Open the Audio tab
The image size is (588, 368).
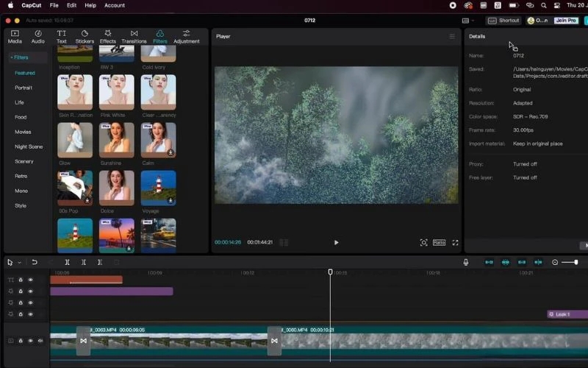[38, 37]
